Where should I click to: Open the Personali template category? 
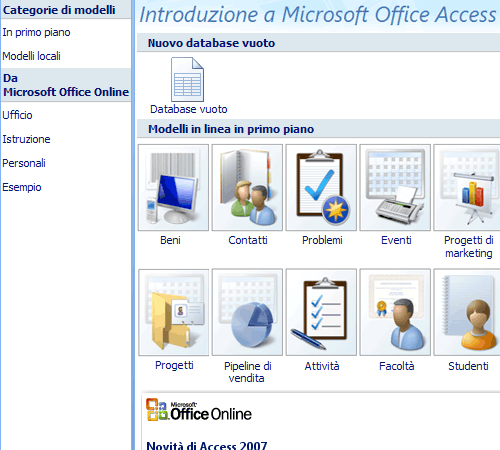coord(24,163)
